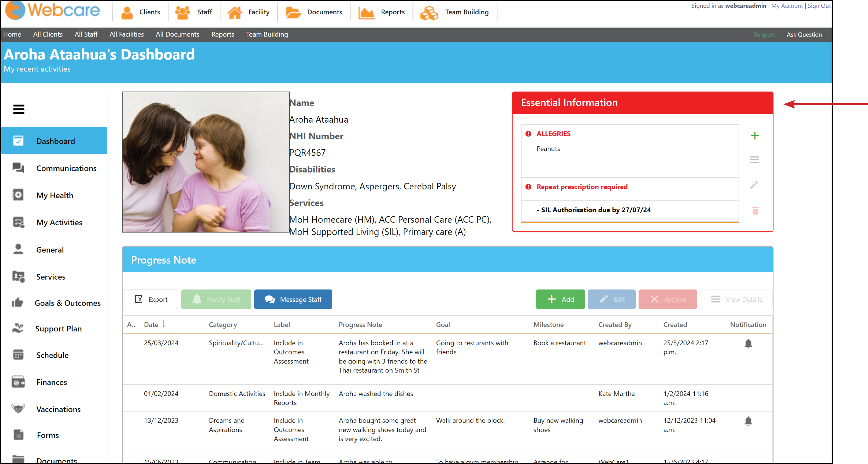Toggle notification bell on the 25/03/2024 note
868x464 pixels.
tap(749, 343)
